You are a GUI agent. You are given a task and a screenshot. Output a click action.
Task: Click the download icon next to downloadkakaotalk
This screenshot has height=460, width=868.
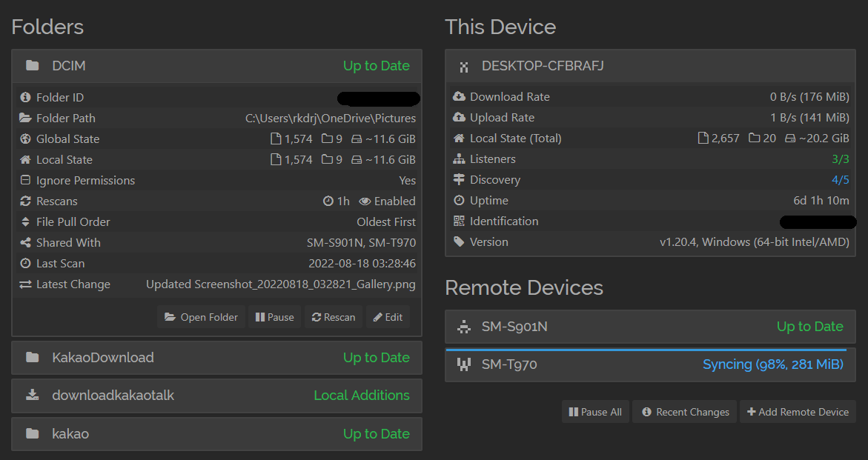[33, 396]
